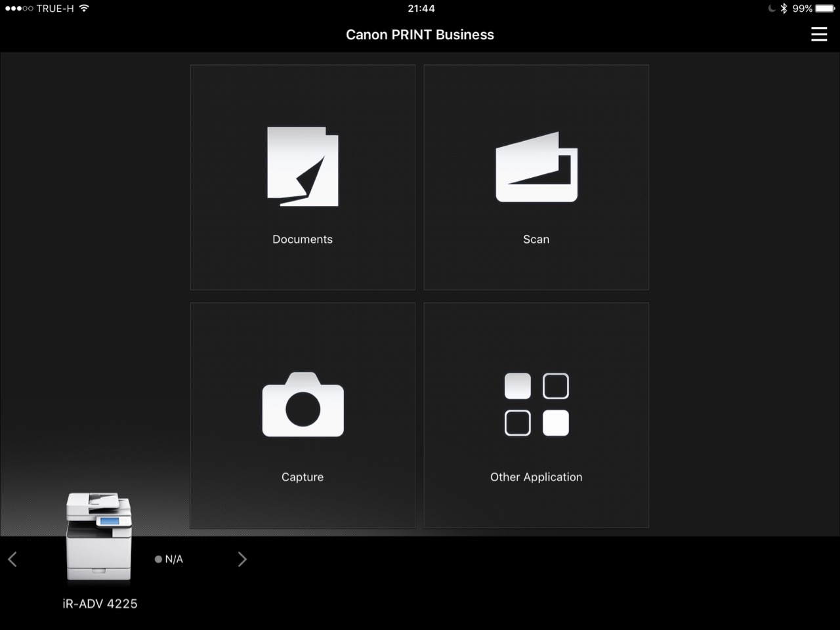Tap the TRUE-H carrier name
The width and height of the screenshot is (840, 630).
pos(55,9)
